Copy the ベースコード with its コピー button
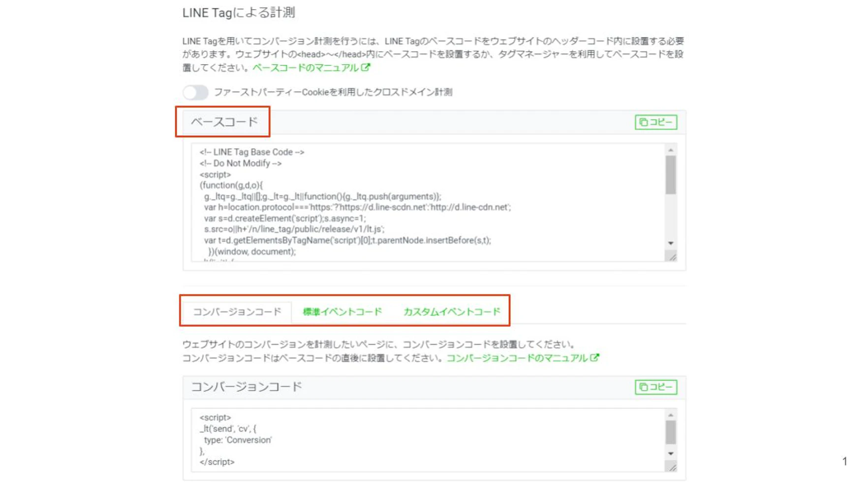This screenshot has width=868, height=488. 656,122
